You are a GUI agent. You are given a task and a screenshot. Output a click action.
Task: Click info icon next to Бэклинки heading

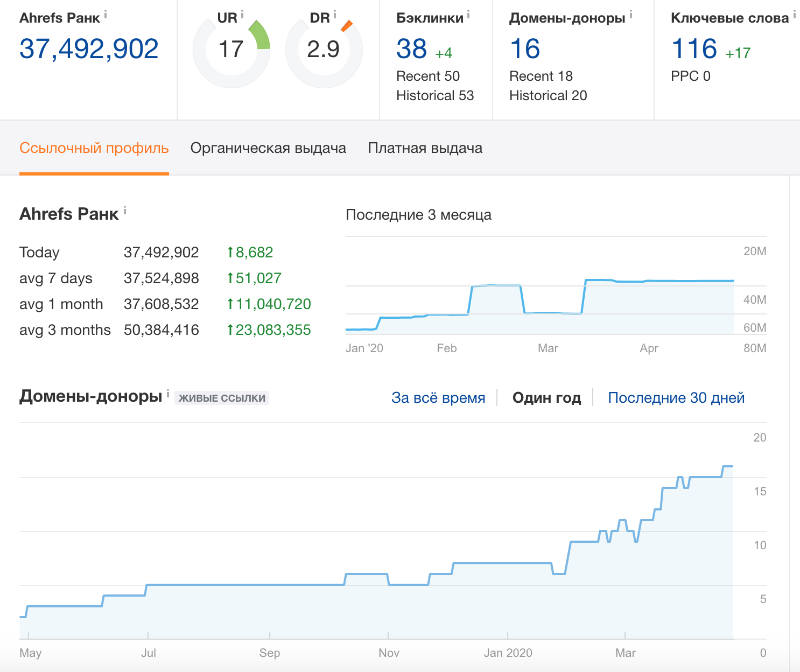468,15
